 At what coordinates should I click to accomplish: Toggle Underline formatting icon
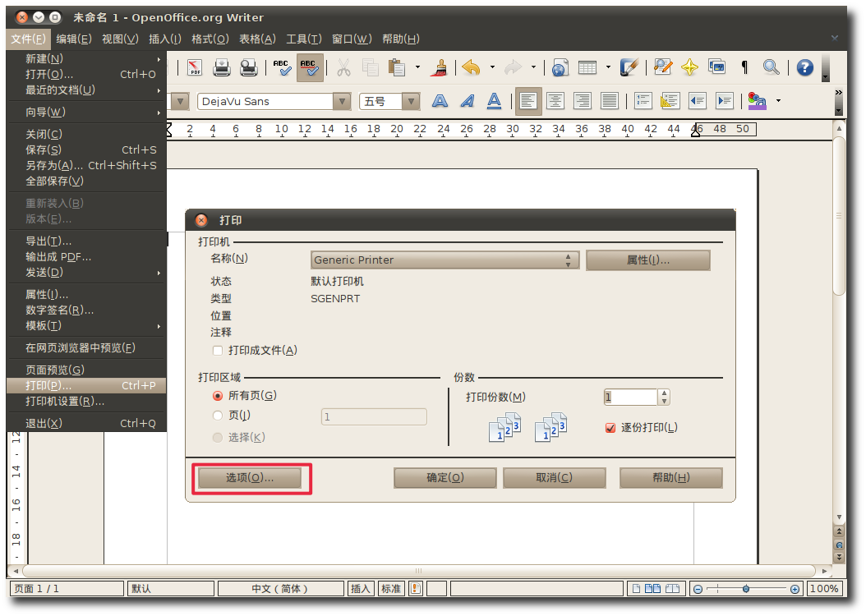tap(495, 101)
